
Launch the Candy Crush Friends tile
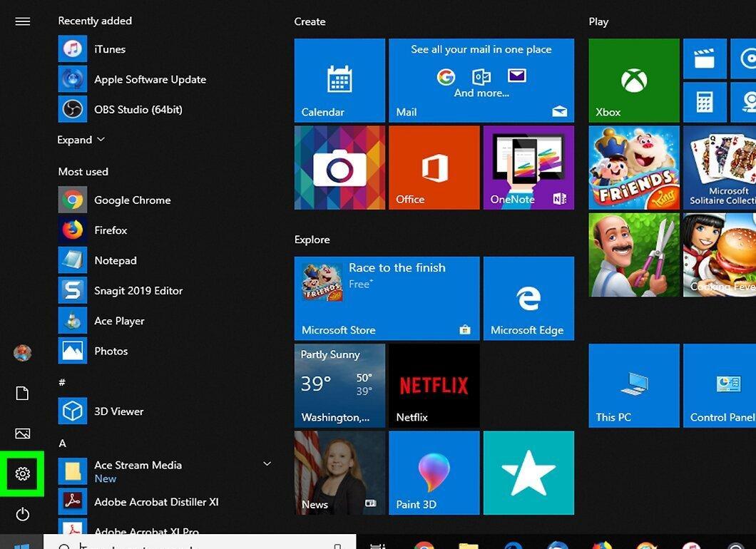[633, 168]
